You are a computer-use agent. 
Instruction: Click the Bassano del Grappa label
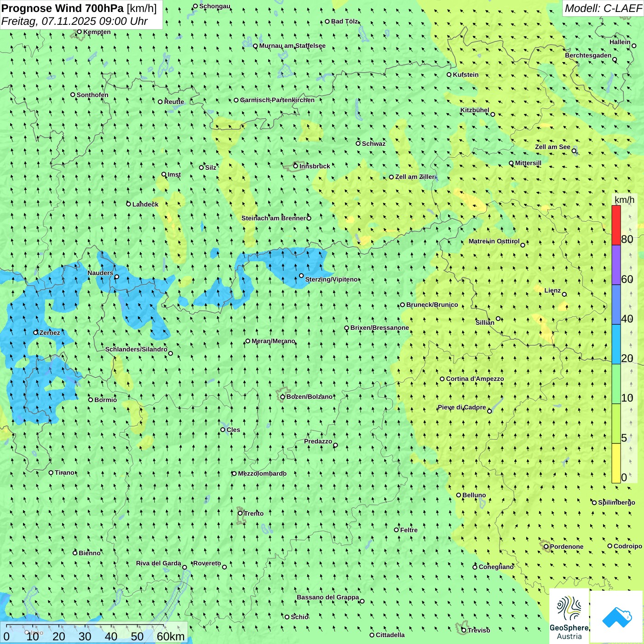[x=328, y=597]
